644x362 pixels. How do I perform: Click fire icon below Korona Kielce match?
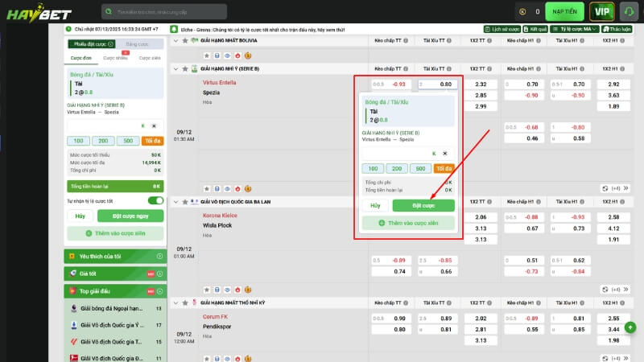pyautogui.click(x=237, y=290)
